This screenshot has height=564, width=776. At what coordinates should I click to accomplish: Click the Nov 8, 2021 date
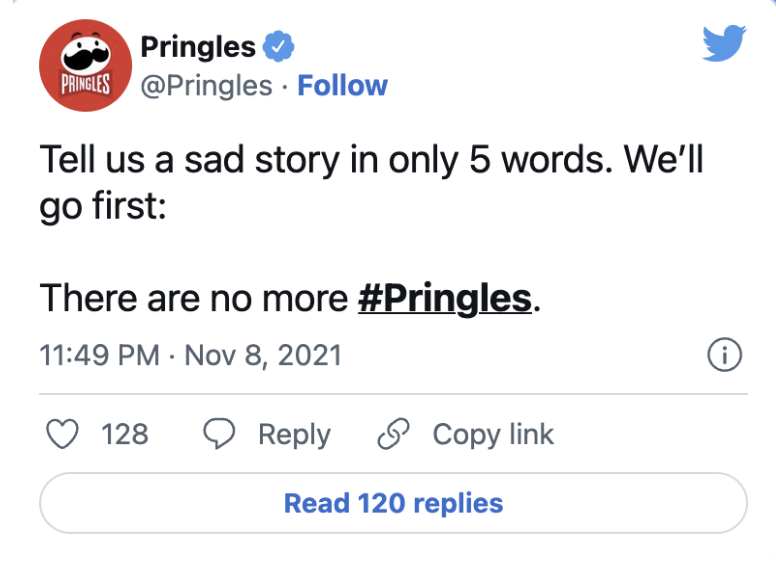(263, 355)
